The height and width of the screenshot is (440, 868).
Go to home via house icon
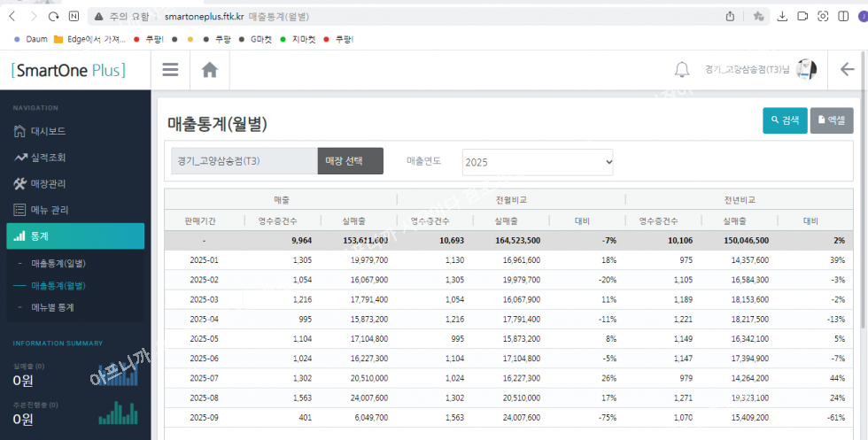pyautogui.click(x=210, y=70)
